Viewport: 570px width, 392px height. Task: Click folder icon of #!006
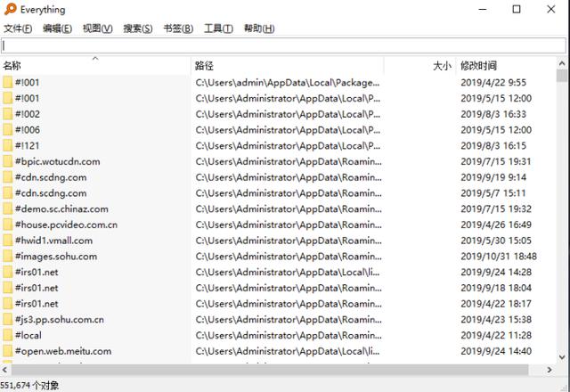[8, 130]
